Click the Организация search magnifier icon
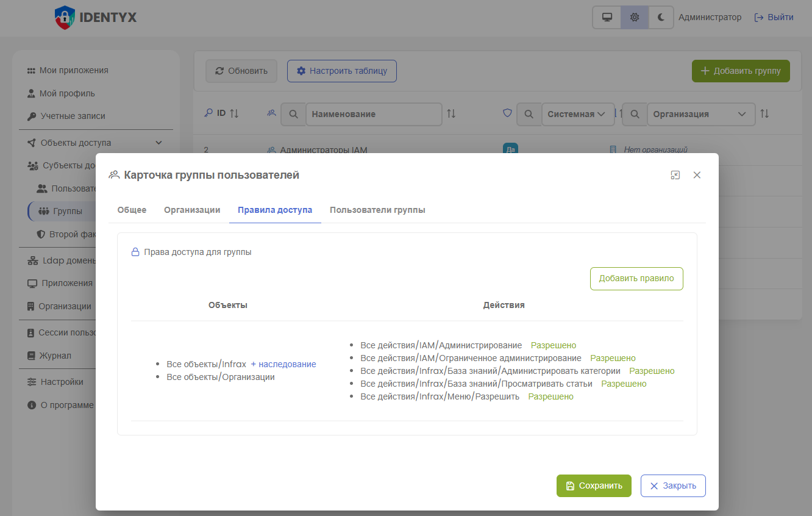 (x=635, y=114)
